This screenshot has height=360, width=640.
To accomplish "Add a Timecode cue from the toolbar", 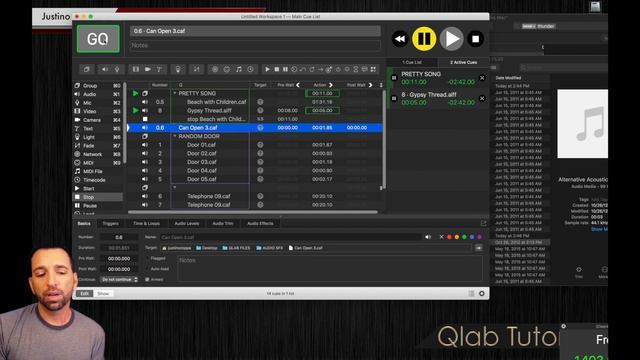I will point(250,69).
